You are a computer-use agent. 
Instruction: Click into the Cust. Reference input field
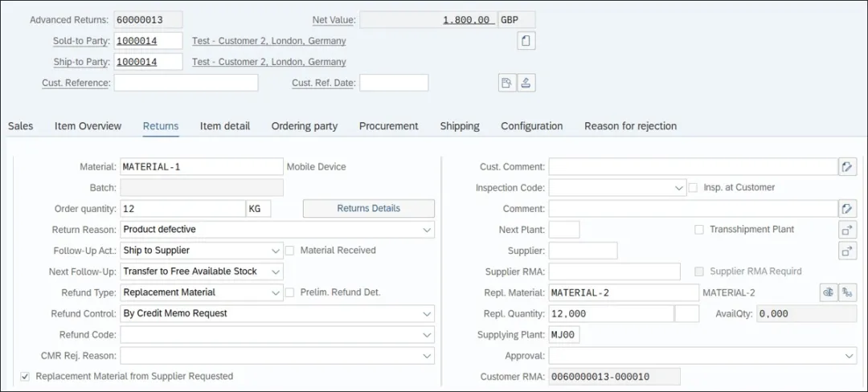point(186,83)
